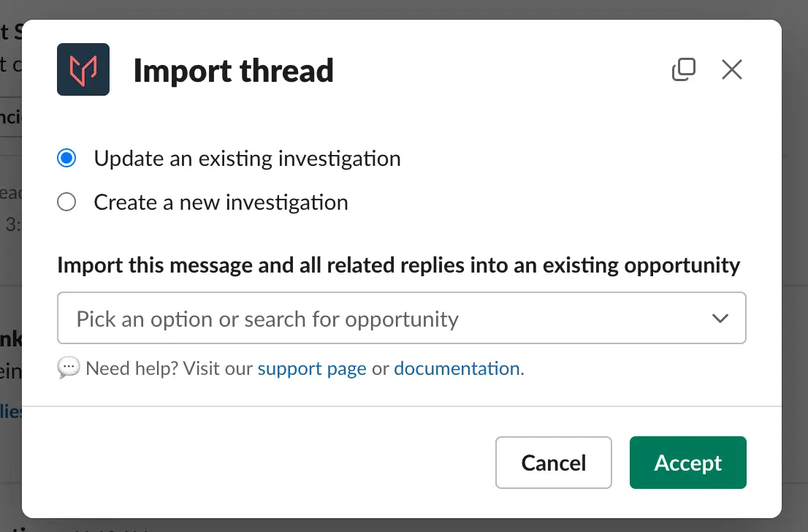Select Create a new investigation radio button

tap(66, 202)
